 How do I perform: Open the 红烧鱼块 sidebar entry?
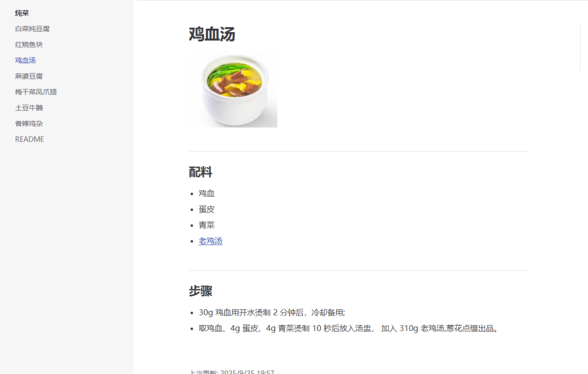pyautogui.click(x=29, y=45)
